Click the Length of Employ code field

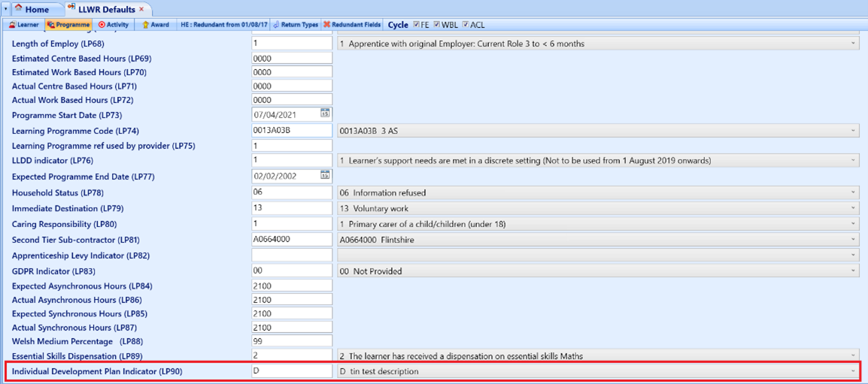[x=292, y=43]
